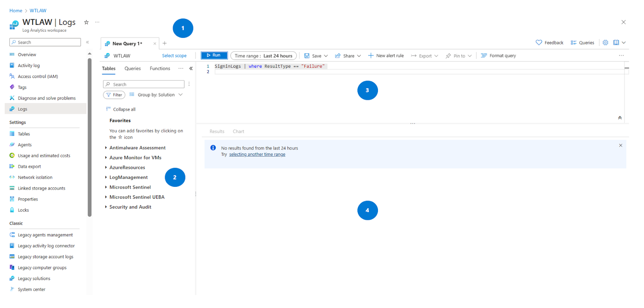Open the Pin to dropdown
Screen dimensions: 644x308
458,56
